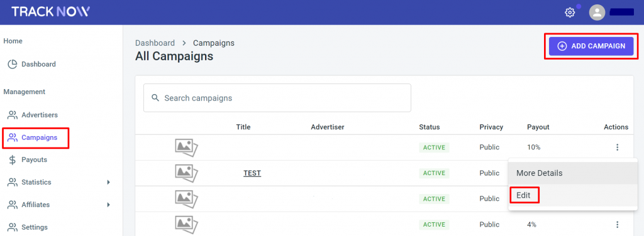Click the search magnifier icon

coord(155,98)
